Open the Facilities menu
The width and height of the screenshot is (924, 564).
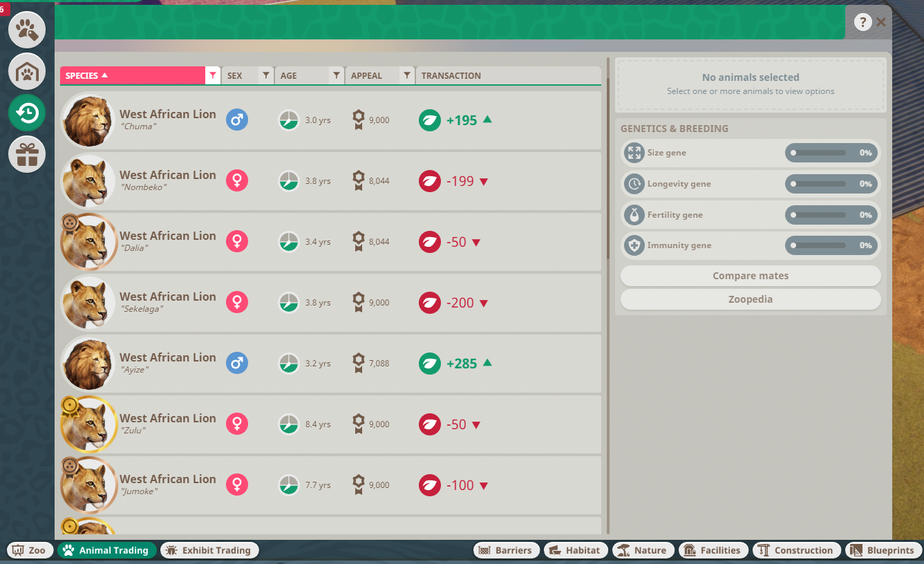(x=713, y=550)
